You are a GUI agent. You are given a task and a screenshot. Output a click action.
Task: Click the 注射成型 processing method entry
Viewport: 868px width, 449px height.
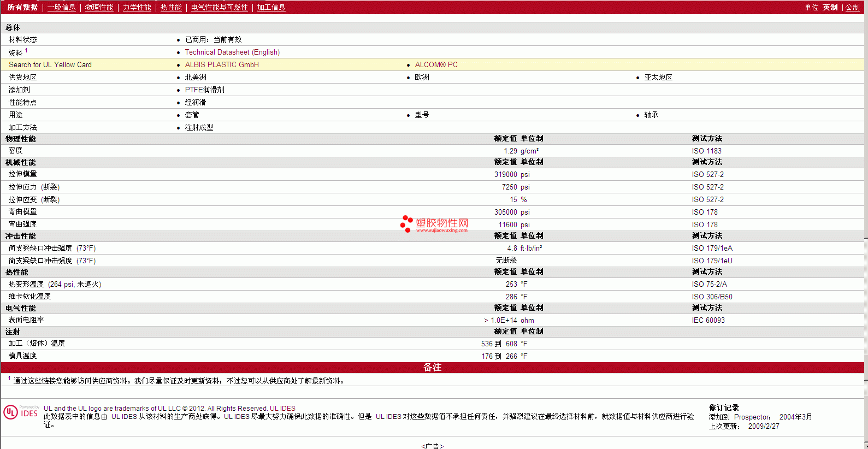pos(199,128)
